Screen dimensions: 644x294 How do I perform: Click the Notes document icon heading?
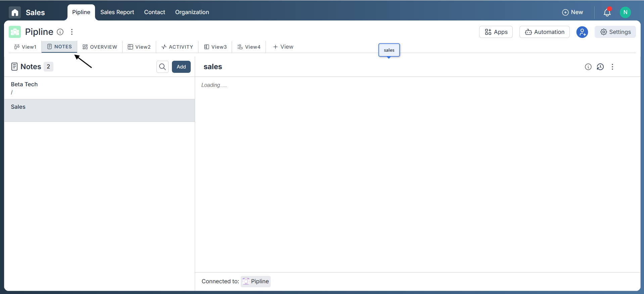coord(14,67)
